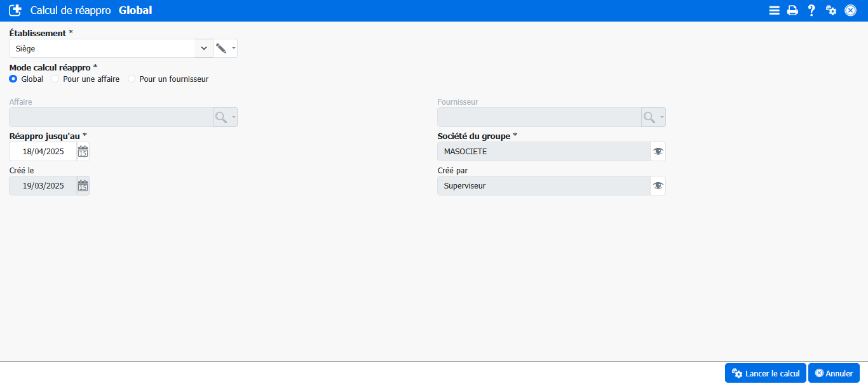Screen dimensions: 868x384
Task: Open small arrow next to pencil icon
Action: [234, 48]
